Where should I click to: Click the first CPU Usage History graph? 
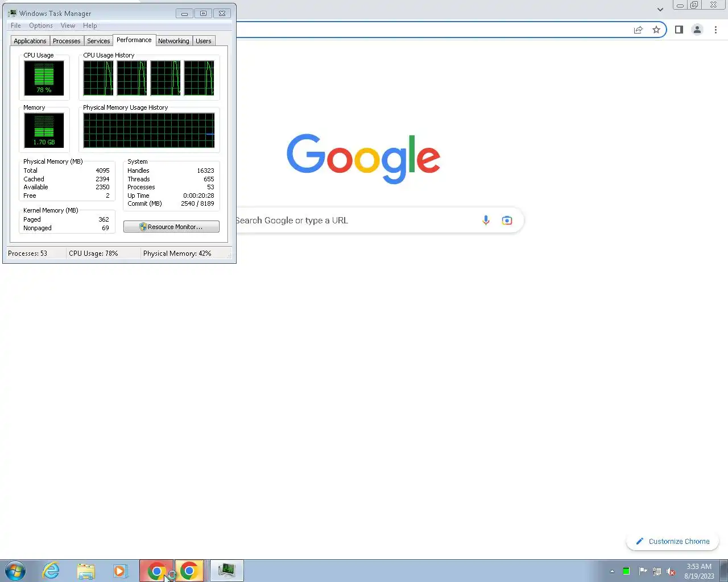click(98, 78)
